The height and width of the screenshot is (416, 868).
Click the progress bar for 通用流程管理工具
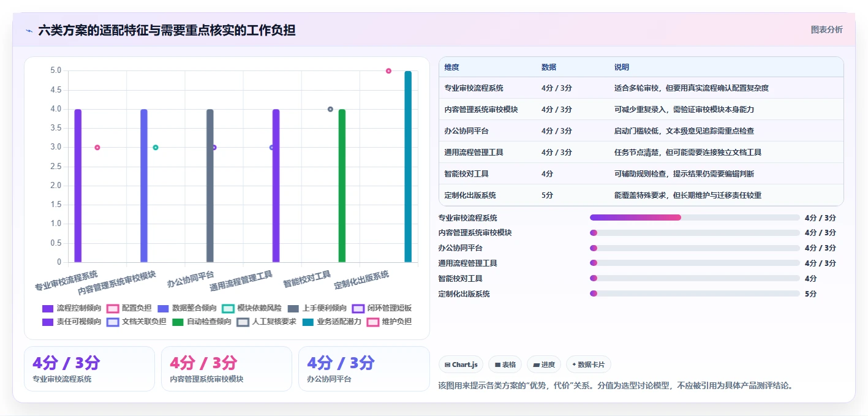[x=695, y=263]
